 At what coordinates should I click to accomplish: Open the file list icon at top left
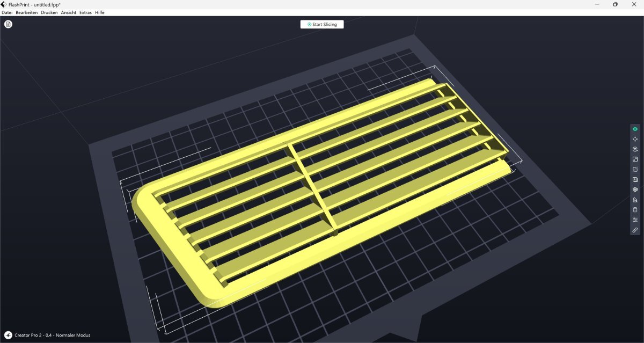(8, 24)
